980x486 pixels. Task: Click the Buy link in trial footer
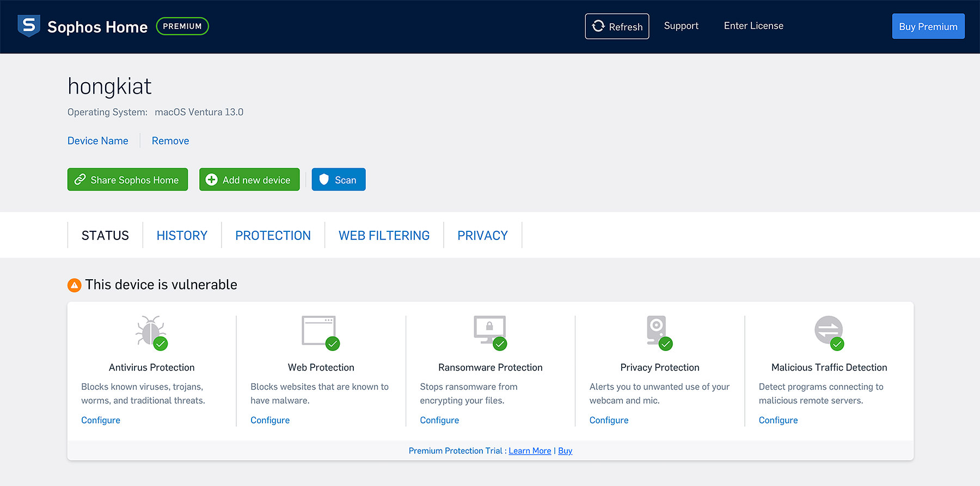[x=565, y=451]
